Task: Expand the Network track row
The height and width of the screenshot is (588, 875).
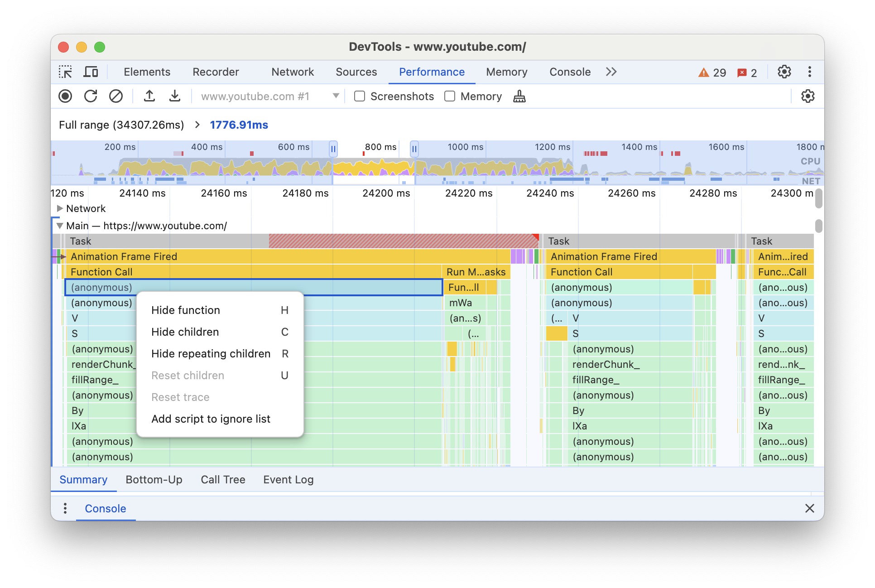Action: click(x=61, y=209)
